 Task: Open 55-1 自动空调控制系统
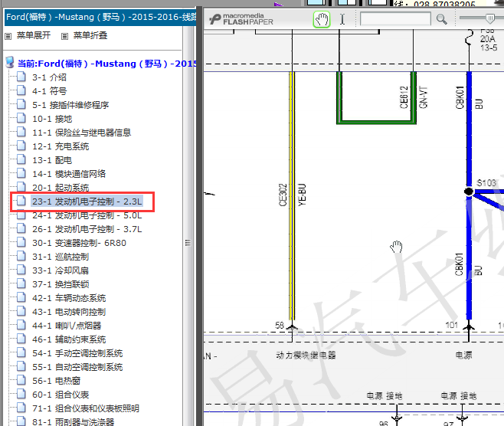[x=77, y=367]
